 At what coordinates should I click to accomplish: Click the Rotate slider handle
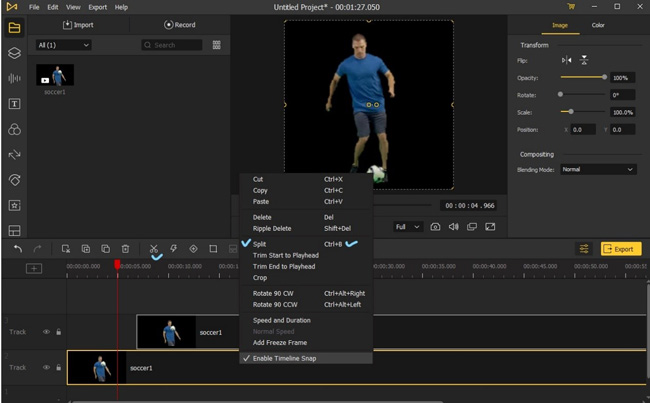coord(560,95)
